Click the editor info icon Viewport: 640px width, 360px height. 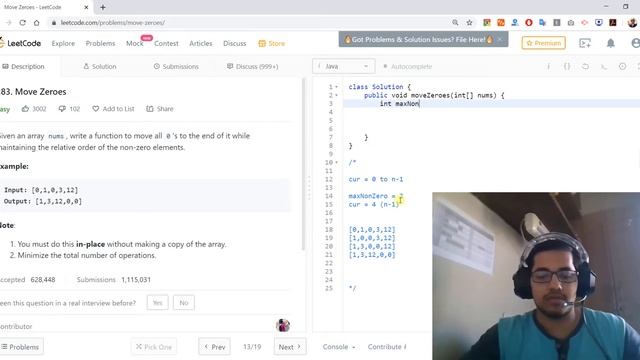549,66
